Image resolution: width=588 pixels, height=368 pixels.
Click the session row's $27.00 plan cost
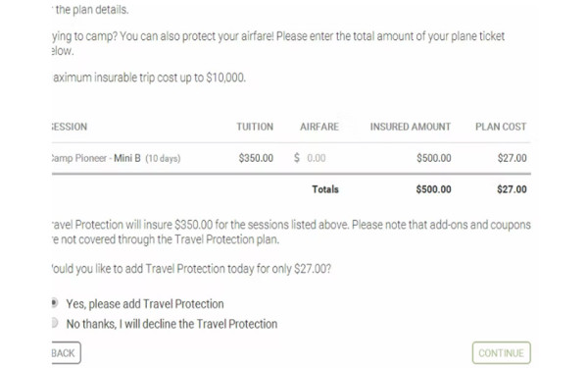tap(512, 158)
